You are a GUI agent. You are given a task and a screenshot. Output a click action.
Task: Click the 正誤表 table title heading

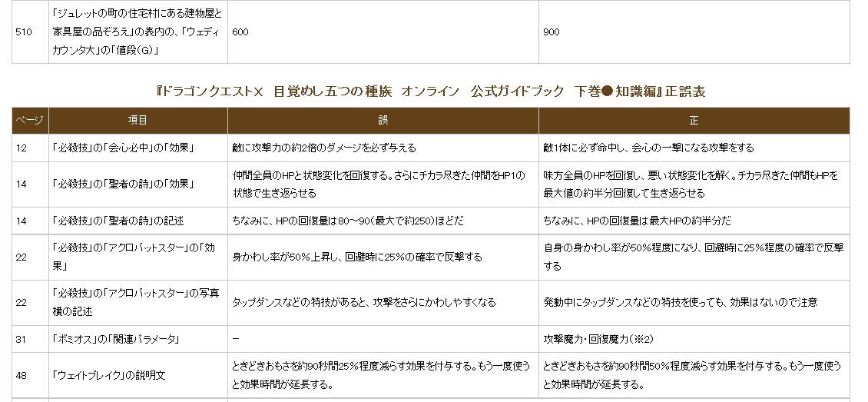[x=431, y=91]
